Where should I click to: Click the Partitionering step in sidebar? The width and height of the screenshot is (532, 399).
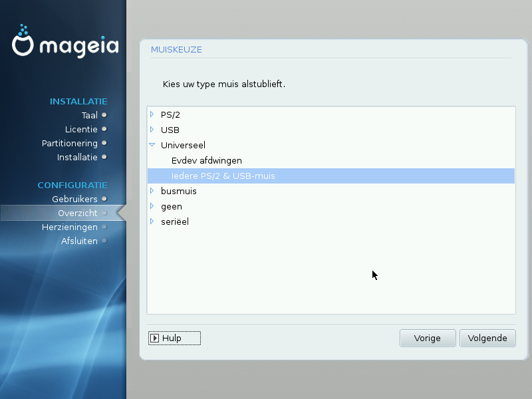pyautogui.click(x=70, y=143)
